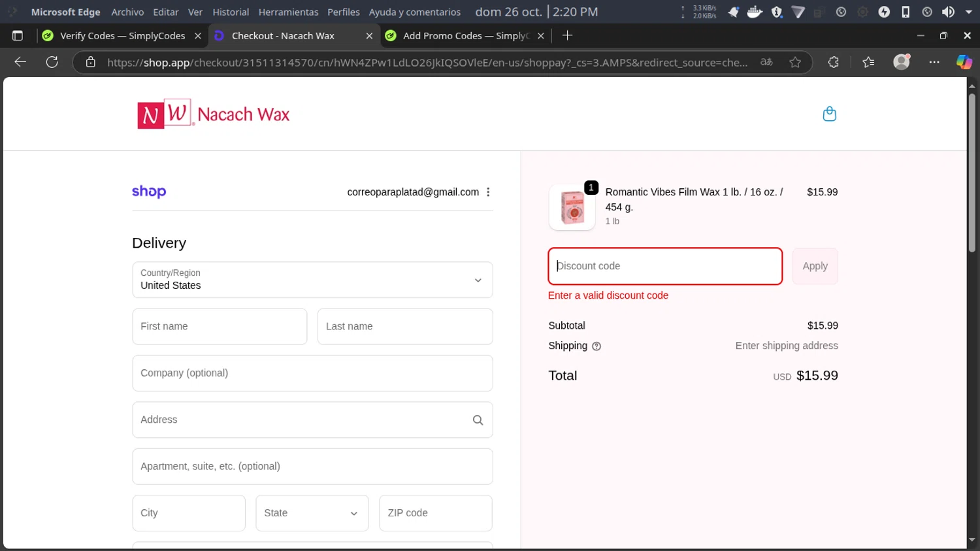
Task: Open the favorites list icon
Action: coord(868,62)
